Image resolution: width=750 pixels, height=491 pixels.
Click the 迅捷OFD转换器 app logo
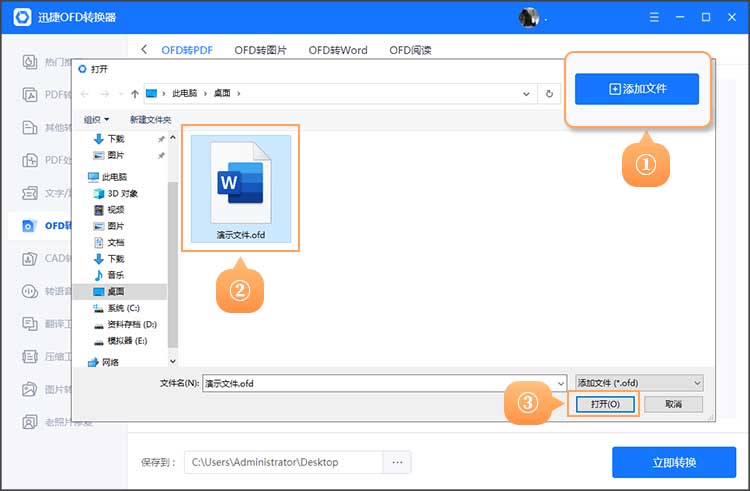[x=22, y=17]
